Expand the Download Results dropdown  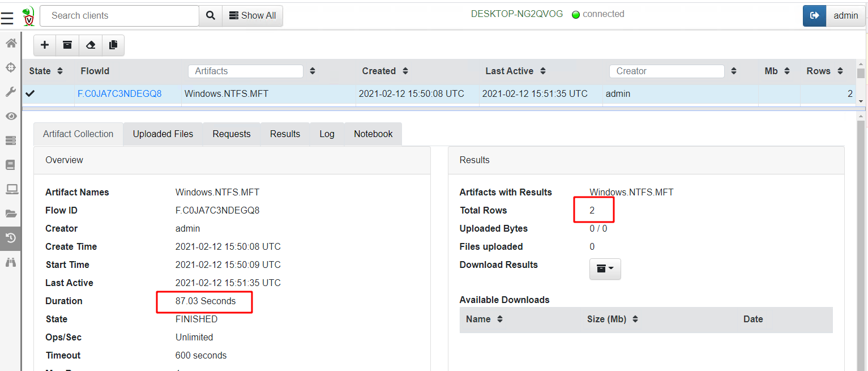605,268
